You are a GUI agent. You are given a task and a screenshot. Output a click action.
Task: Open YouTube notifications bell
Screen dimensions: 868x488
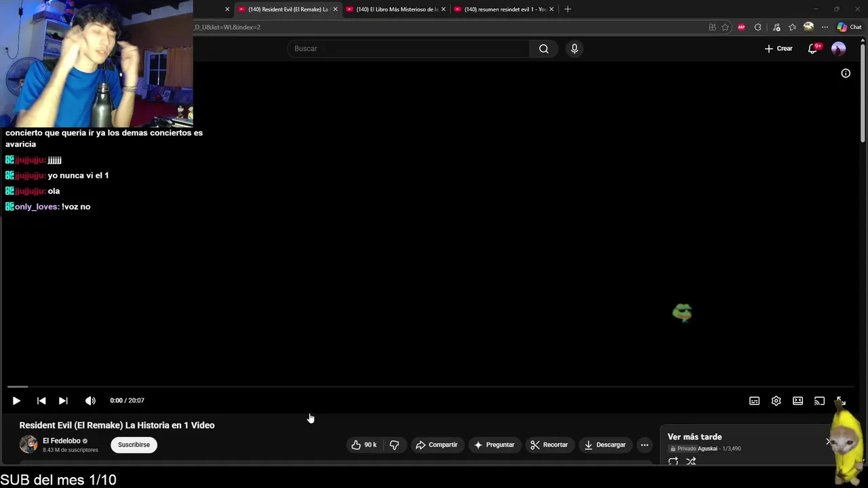pos(813,49)
